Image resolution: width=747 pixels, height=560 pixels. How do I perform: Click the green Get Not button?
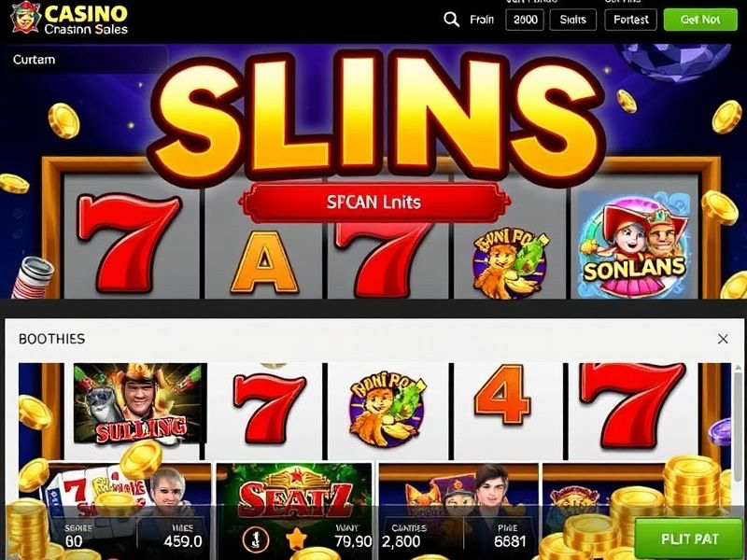700,20
